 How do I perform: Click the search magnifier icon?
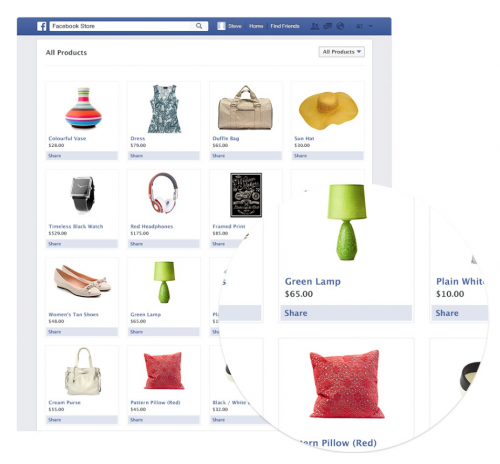point(199,26)
